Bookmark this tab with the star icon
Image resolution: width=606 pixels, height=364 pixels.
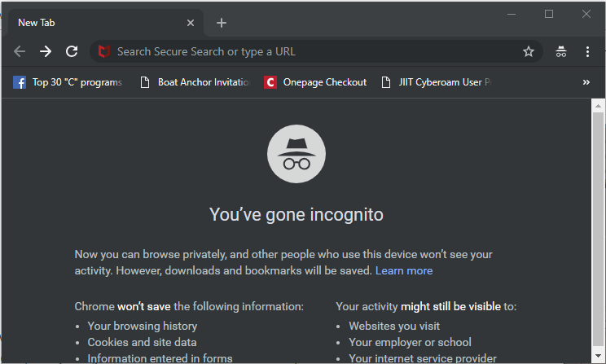529,51
